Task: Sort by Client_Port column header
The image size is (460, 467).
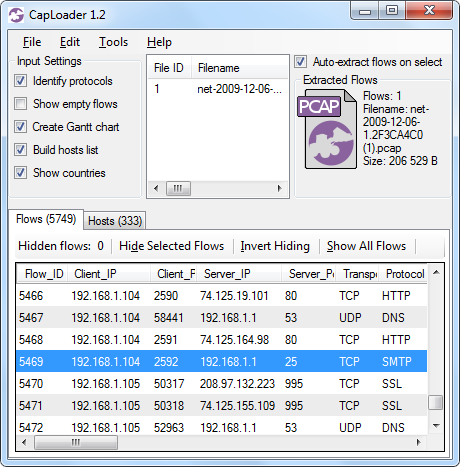Action: click(x=174, y=274)
